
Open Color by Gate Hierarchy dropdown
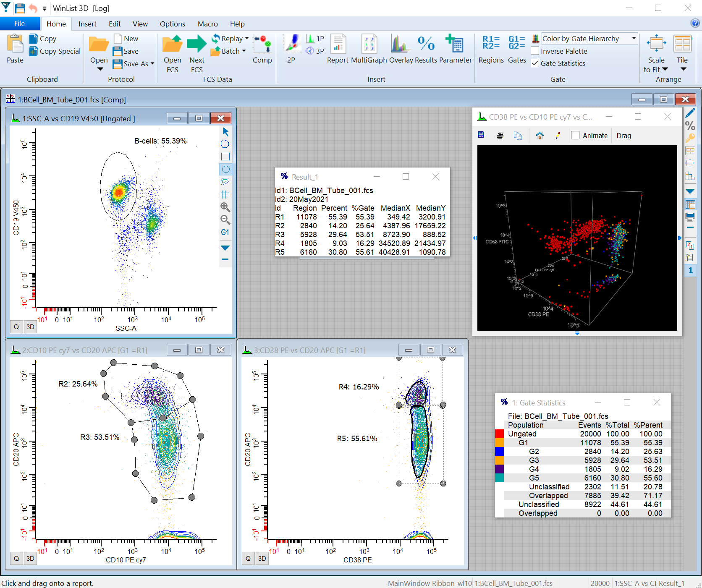point(634,39)
